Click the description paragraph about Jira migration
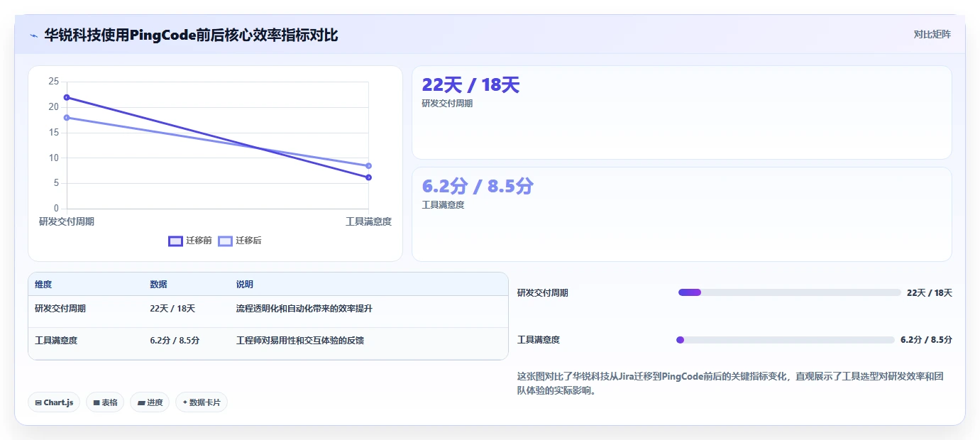The width and height of the screenshot is (980, 440). 734,383
